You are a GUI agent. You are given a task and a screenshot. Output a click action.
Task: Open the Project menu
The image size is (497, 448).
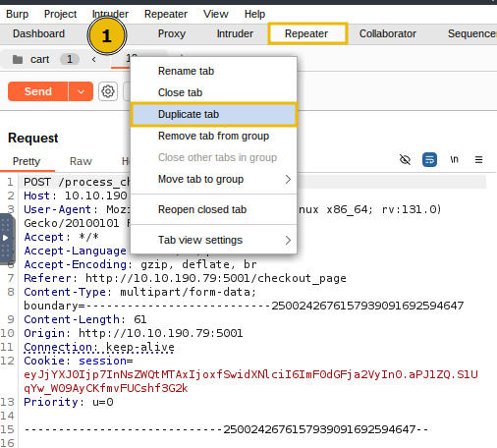[60, 14]
